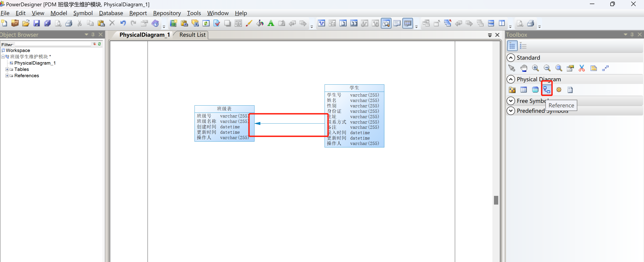This screenshot has height=262, width=644.
Task: Expand the Free Symbols toolbox section
Action: [x=511, y=101]
